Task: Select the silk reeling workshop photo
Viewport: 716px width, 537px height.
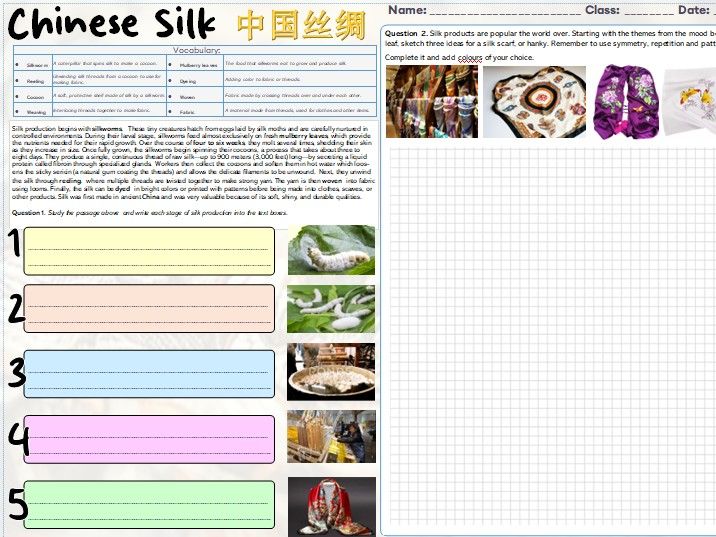Action: pyautogui.click(x=332, y=437)
